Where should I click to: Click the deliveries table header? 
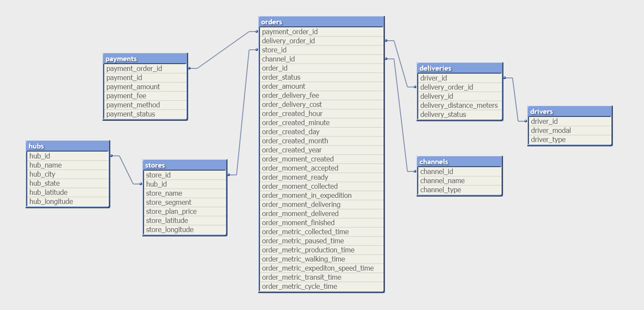459,68
